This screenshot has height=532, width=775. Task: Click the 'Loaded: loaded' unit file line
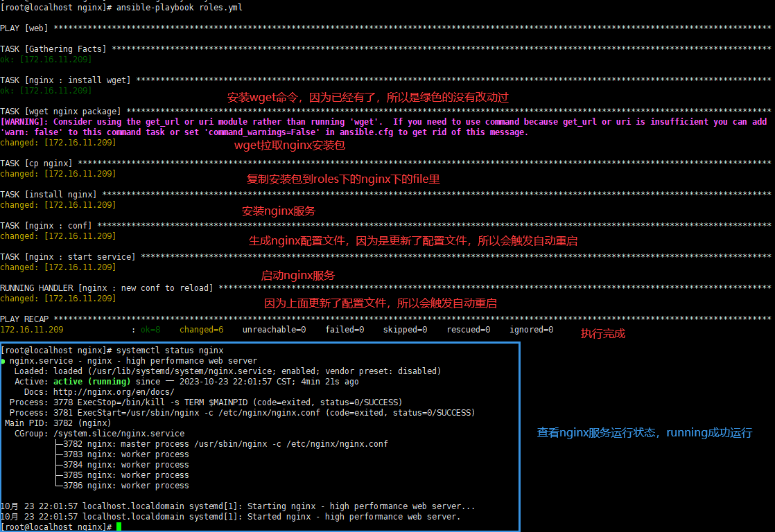coord(227,371)
